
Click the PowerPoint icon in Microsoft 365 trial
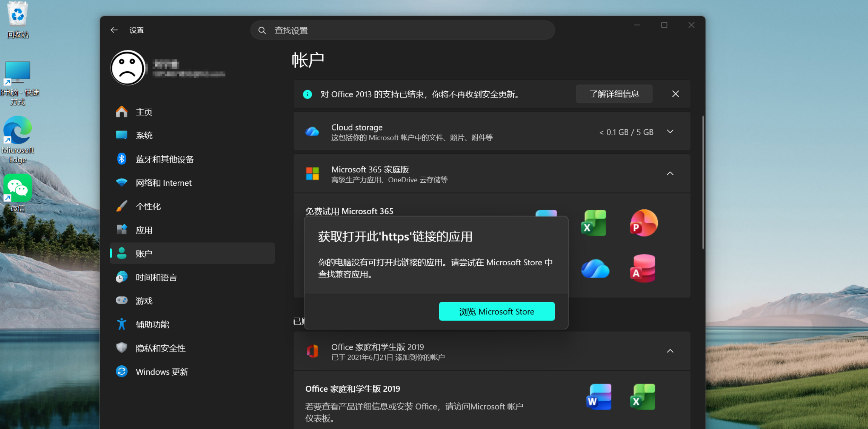click(644, 223)
